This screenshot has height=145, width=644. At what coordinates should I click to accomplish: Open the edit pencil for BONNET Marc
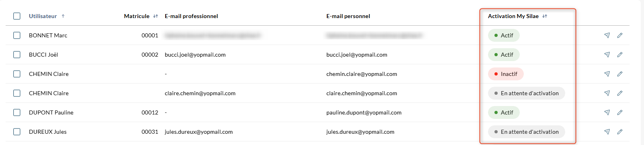click(620, 35)
